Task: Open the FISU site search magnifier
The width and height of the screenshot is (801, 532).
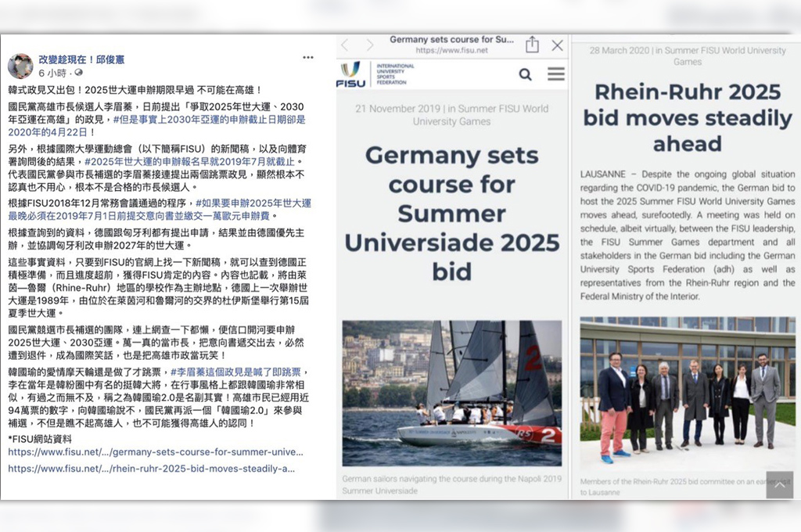Action: 525,74
